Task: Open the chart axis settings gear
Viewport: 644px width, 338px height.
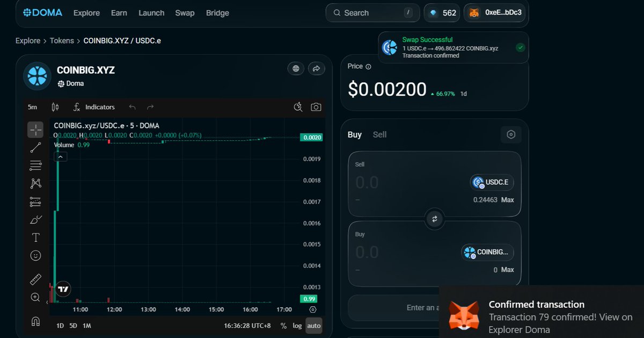Action: [313, 310]
